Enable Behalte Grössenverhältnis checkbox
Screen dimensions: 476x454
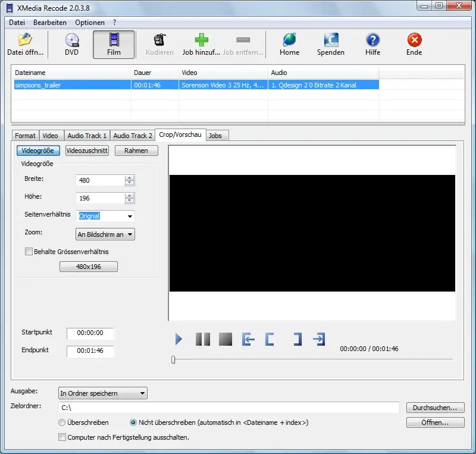point(29,251)
